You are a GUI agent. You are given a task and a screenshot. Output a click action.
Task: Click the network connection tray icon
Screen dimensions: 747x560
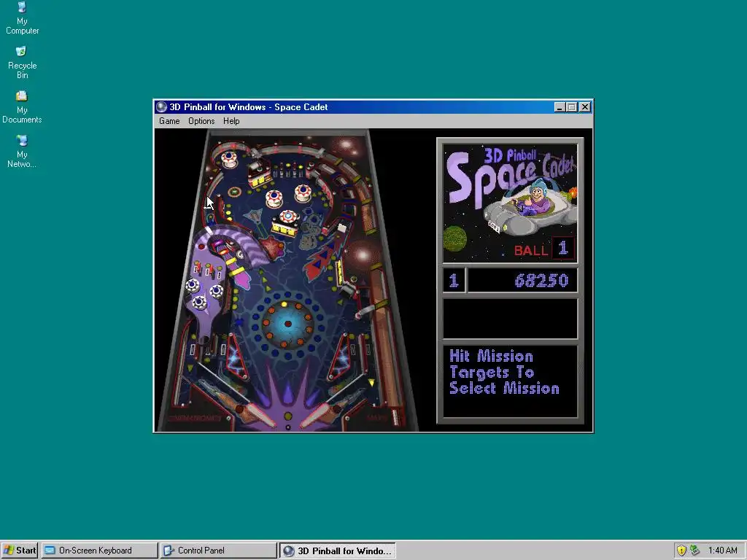pos(695,551)
